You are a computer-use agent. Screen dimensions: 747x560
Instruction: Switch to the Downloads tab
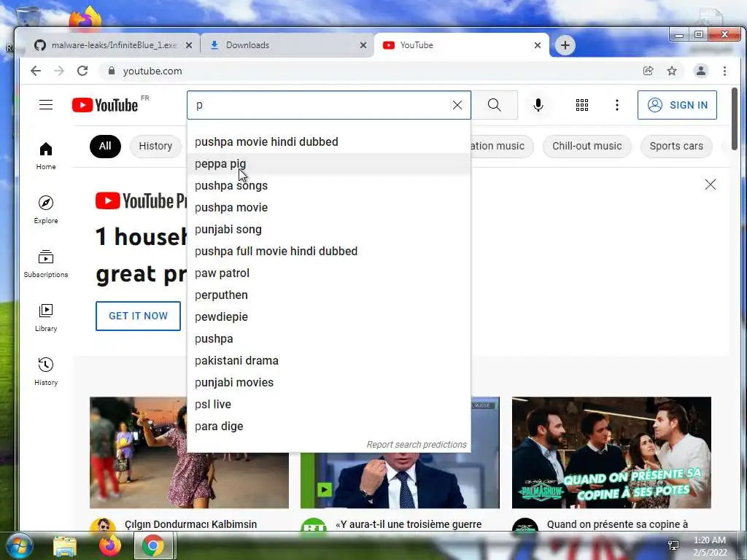[x=286, y=45]
